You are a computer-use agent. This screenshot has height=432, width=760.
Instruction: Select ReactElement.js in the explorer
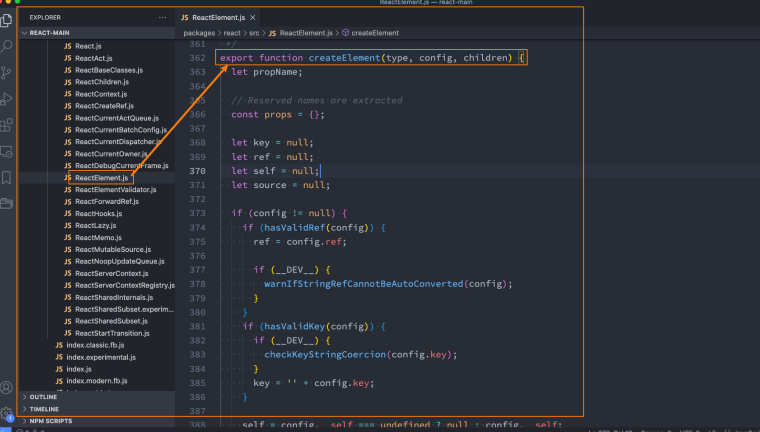point(101,178)
